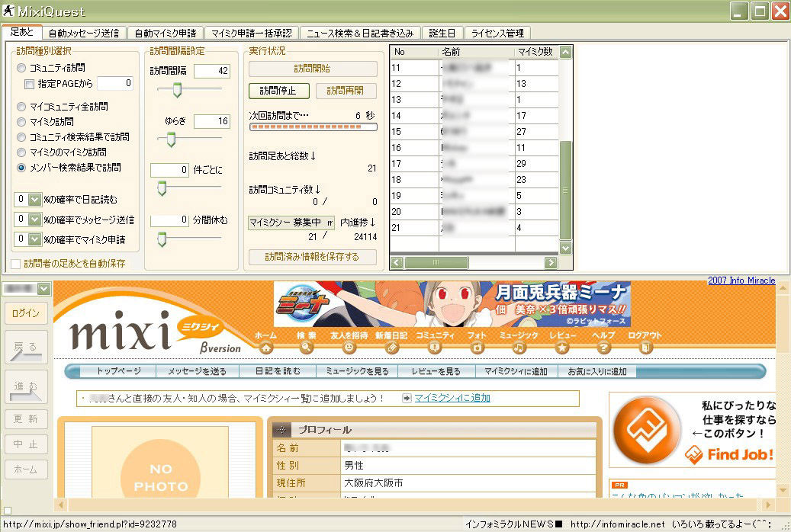Click the 2007 Info Miracle link
The image size is (791, 532).
pyautogui.click(x=741, y=280)
